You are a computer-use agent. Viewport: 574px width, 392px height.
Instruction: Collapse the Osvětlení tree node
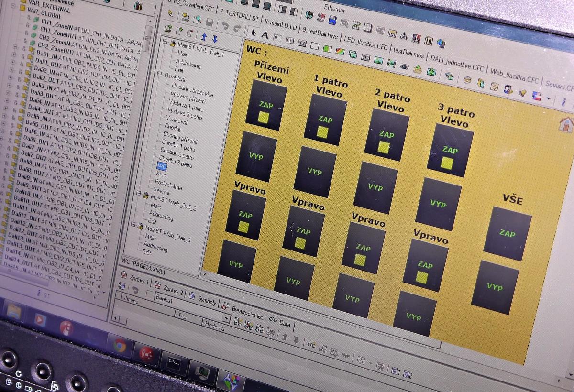[x=160, y=75]
